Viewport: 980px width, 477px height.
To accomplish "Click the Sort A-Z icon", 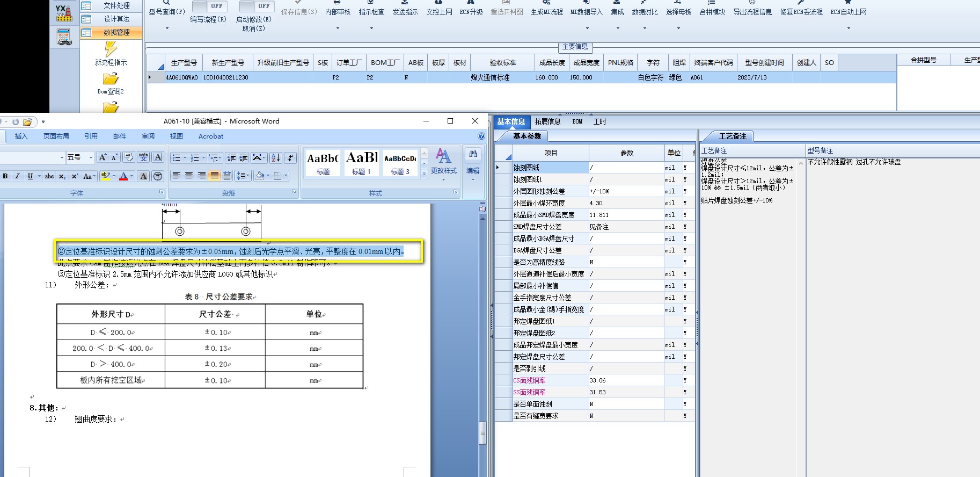I will (276, 157).
